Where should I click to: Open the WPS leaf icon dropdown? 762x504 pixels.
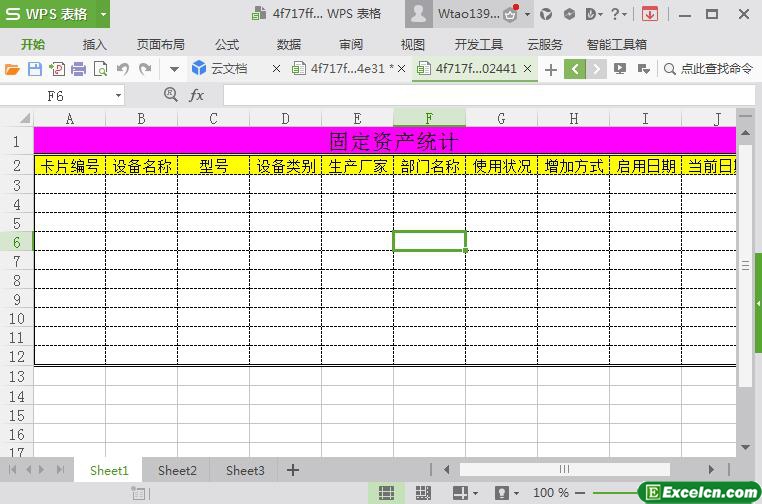594,14
